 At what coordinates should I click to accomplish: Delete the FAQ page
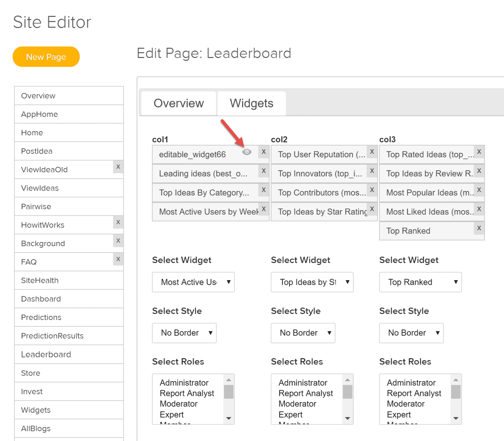click(118, 259)
